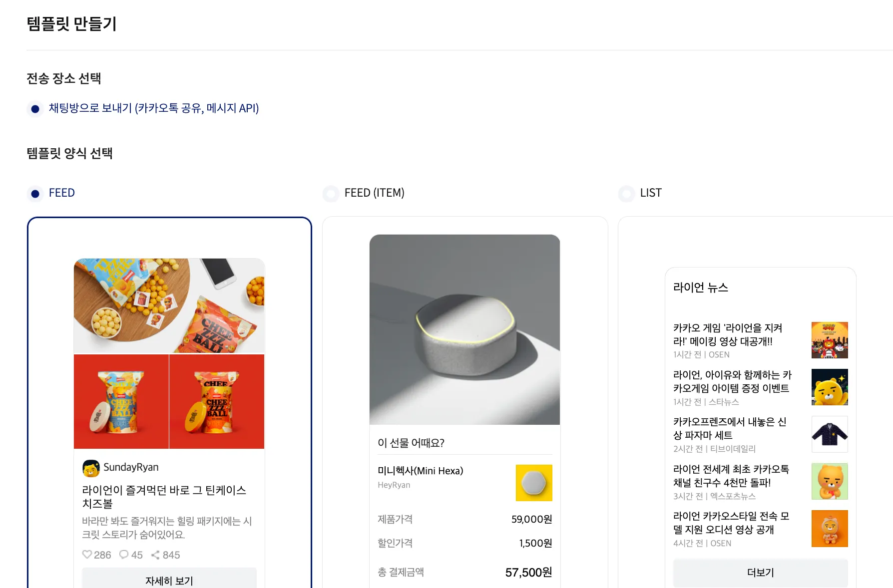Click the comment bubble icon showing 45
This screenshot has width=893, height=588.
[124, 555]
